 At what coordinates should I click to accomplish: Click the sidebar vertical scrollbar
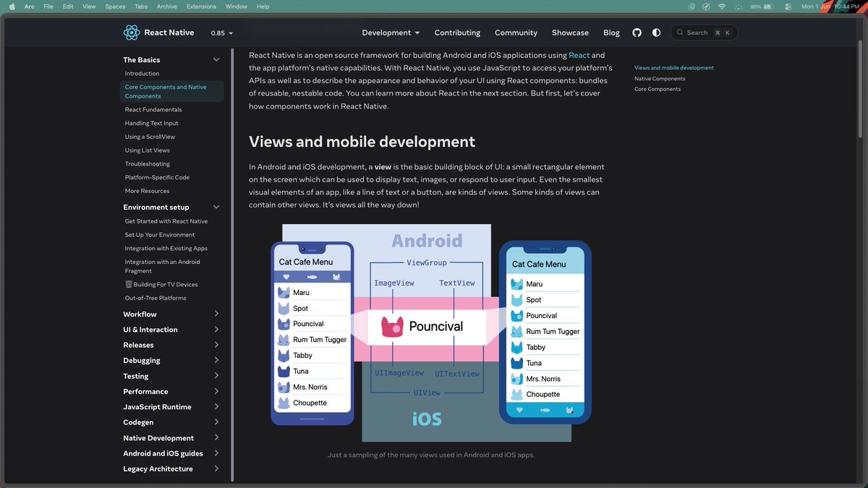(x=232, y=264)
